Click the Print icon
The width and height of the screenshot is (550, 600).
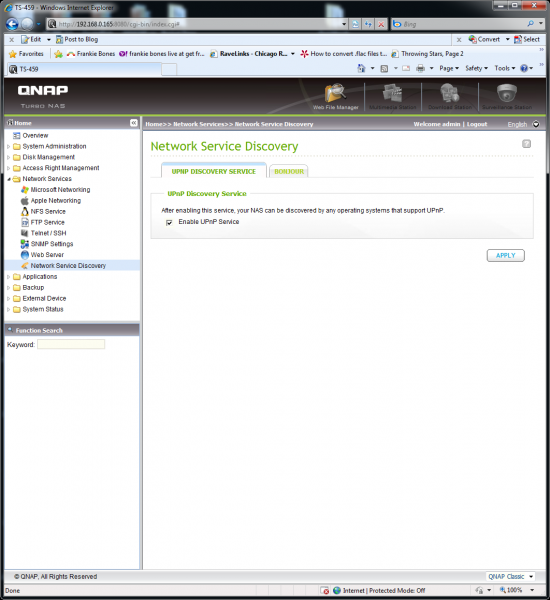pos(420,68)
